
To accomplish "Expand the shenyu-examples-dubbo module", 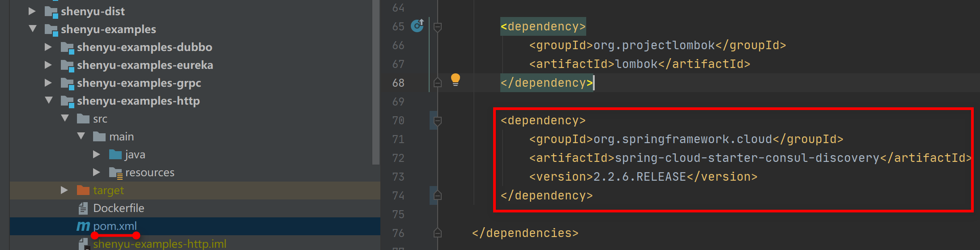I will click(48, 47).
